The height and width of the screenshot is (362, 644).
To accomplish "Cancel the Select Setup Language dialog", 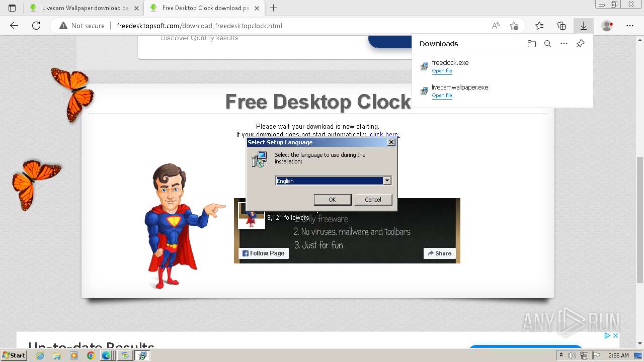I will [373, 200].
